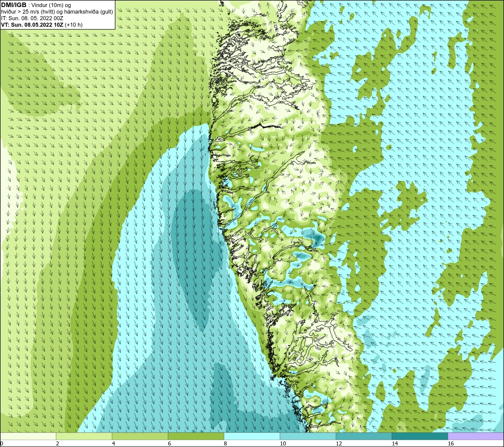Click the scale label '14'
This screenshot has height=447, width=504.
tap(395, 444)
